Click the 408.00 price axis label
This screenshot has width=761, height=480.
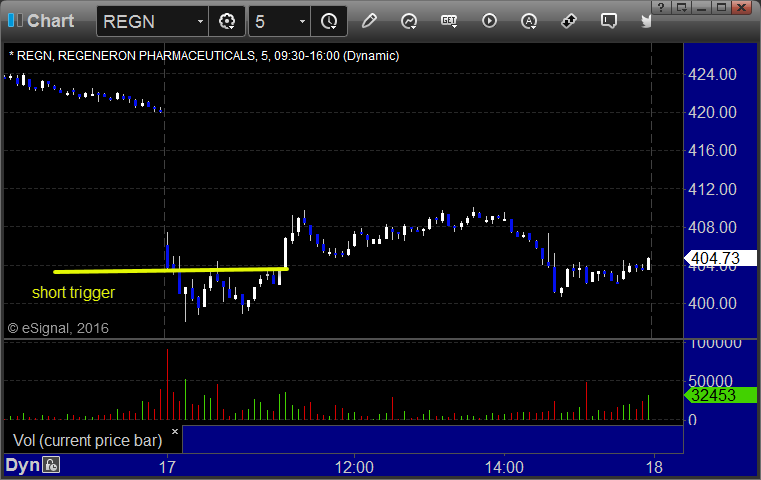pos(712,227)
